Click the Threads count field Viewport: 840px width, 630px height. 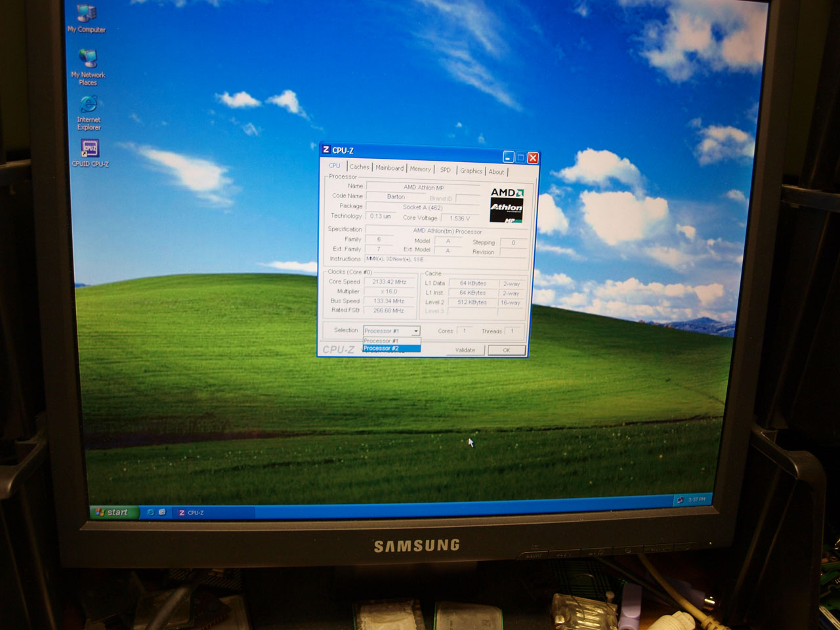[x=513, y=331]
